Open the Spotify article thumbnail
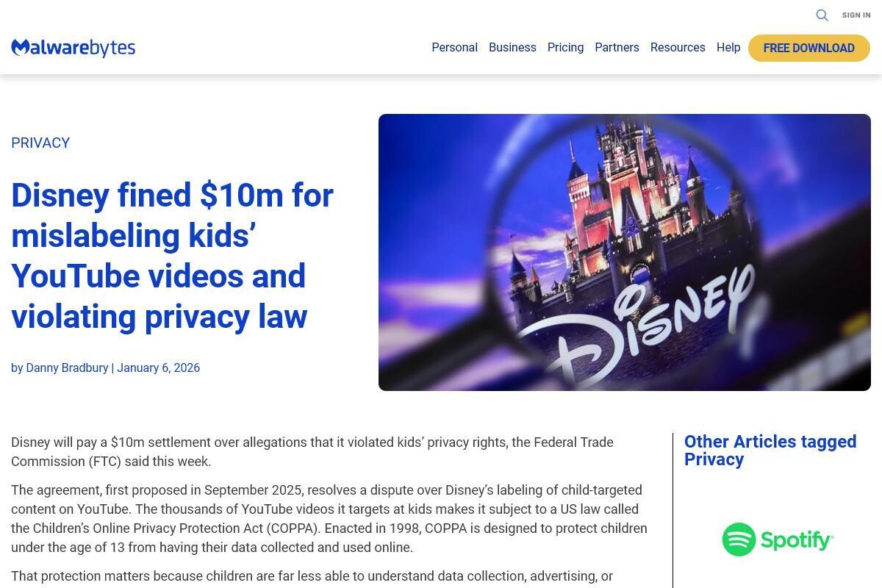 coord(777,539)
